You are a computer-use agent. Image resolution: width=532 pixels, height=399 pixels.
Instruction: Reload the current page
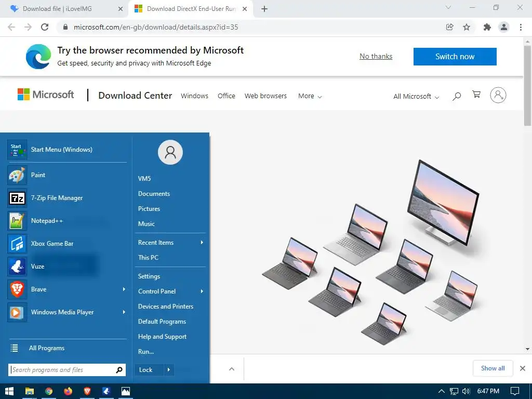tap(45, 27)
